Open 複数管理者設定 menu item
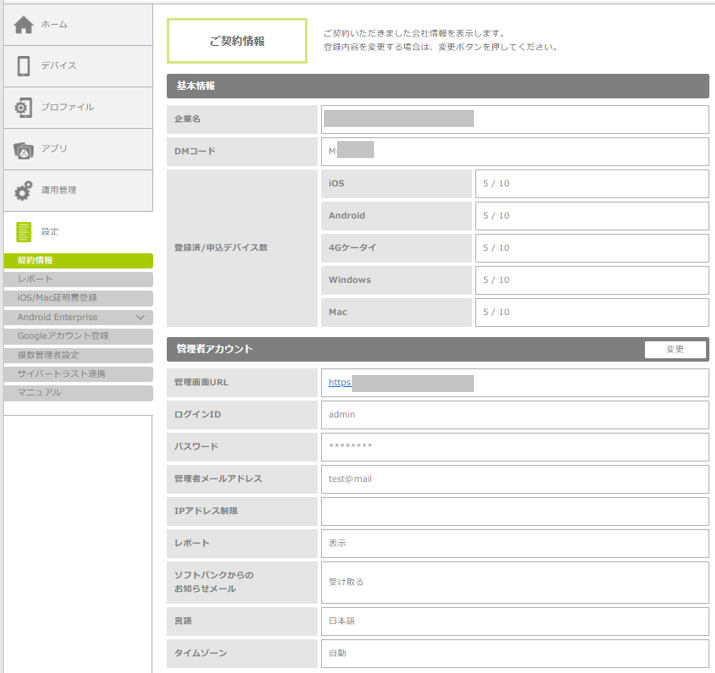The width and height of the screenshot is (715, 673). tap(78, 355)
